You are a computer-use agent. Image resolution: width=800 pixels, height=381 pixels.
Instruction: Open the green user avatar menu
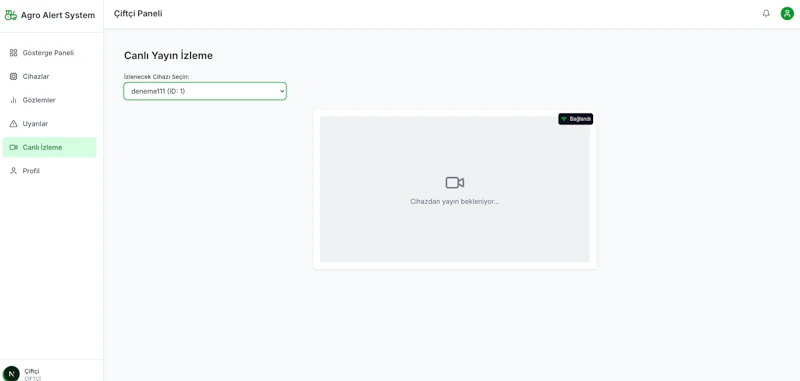787,14
